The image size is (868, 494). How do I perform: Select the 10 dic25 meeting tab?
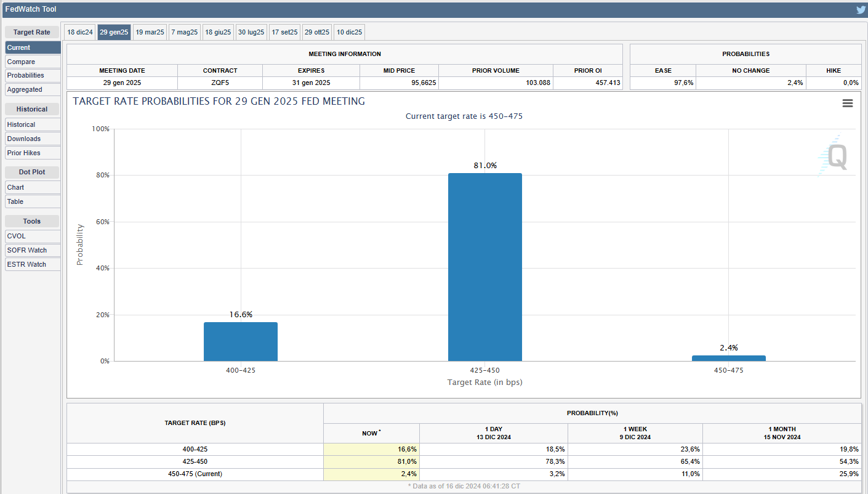(x=349, y=32)
